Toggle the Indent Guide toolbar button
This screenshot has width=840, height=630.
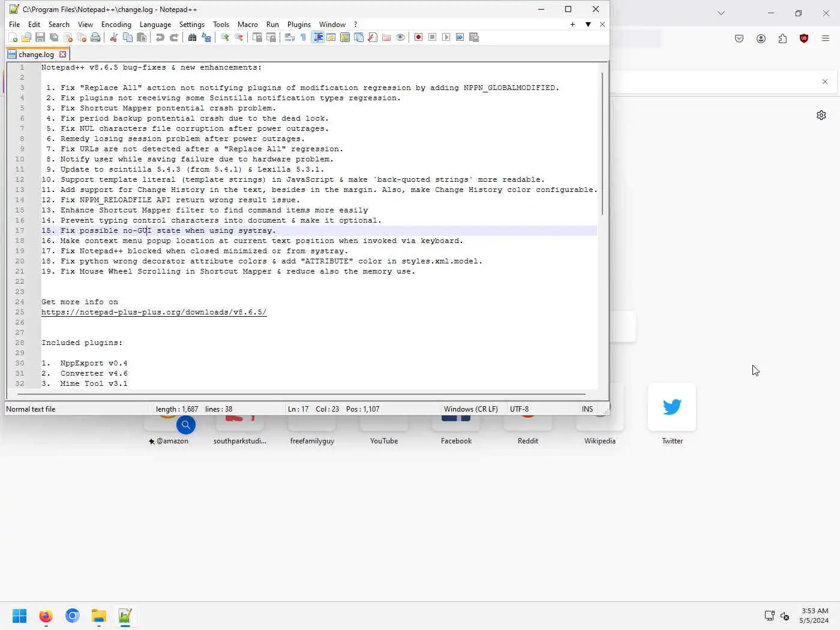(x=317, y=37)
